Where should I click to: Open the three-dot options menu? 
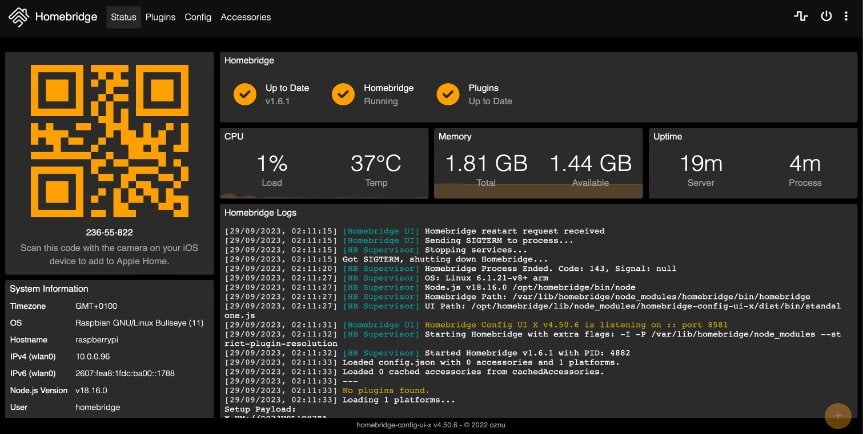coord(846,17)
